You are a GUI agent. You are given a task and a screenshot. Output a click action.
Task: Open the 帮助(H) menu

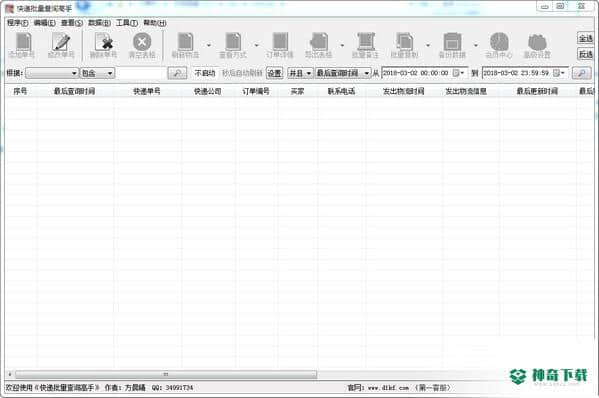tap(155, 23)
